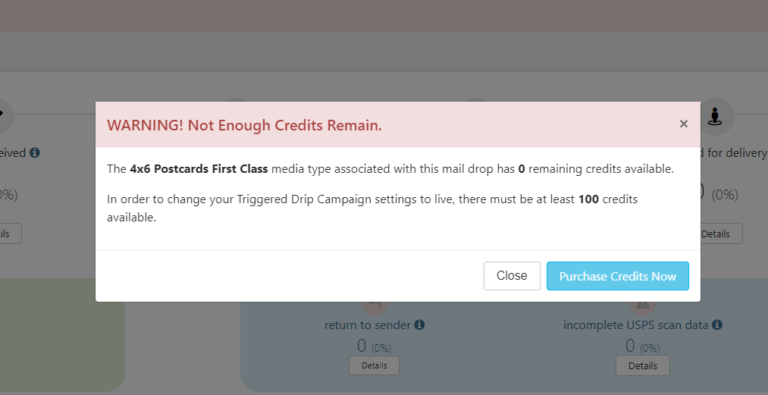Open Details under incomplete USPS scan data
The width and height of the screenshot is (768, 395).
[642, 366]
